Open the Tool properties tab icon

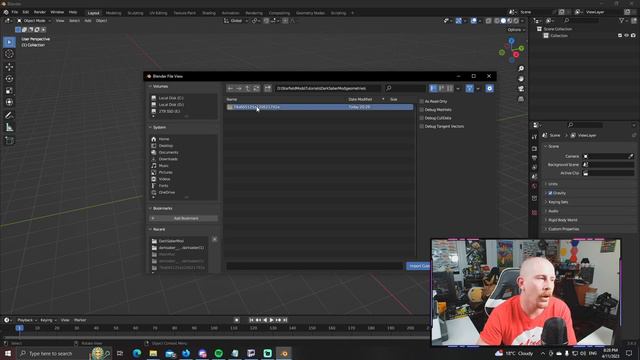pyautogui.click(x=534, y=137)
